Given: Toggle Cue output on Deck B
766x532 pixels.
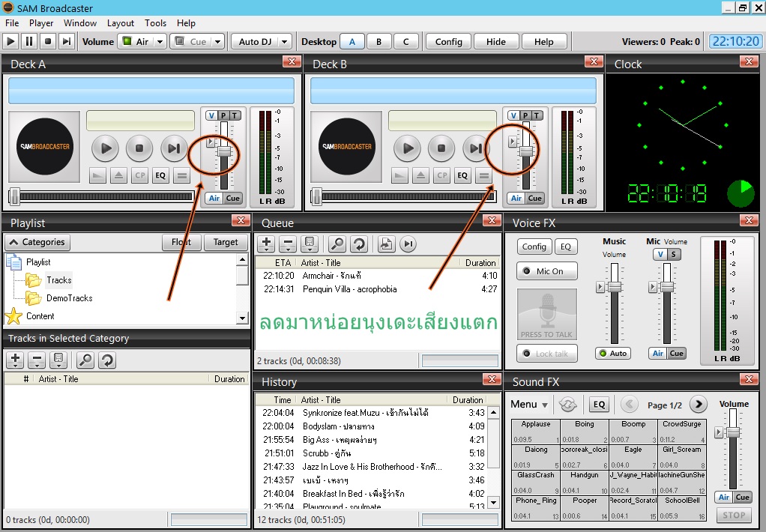Looking at the screenshot, I should (534, 199).
